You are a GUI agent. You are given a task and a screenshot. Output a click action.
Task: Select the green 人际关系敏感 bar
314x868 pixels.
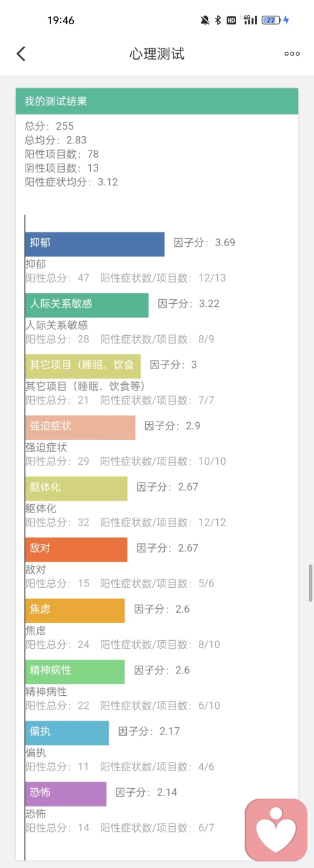tap(87, 305)
